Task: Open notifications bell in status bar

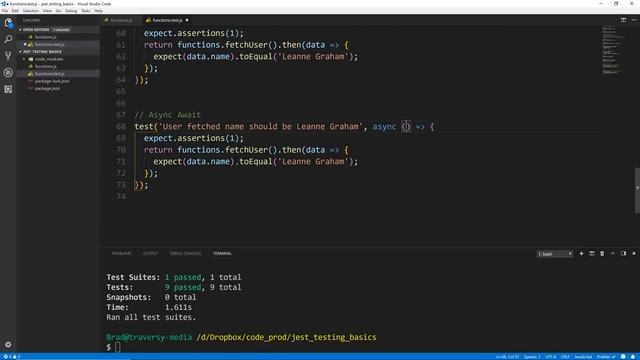Action: pyautogui.click(x=633, y=357)
